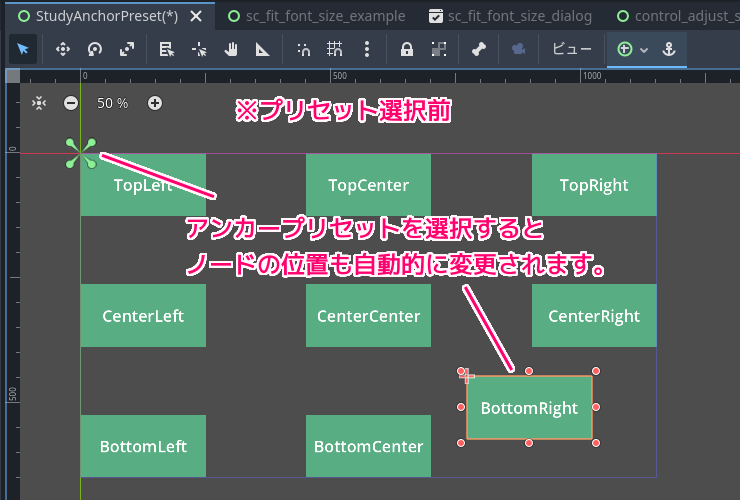Click the selected BottomRight node

coord(529,407)
